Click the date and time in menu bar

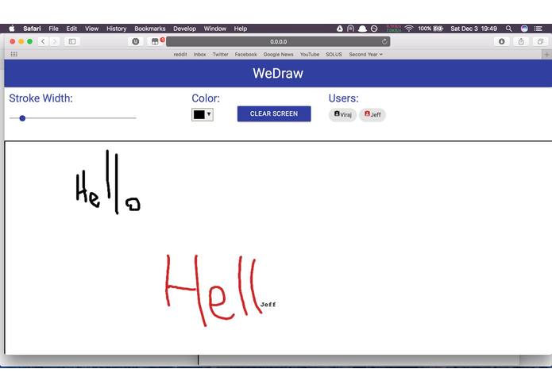click(473, 29)
